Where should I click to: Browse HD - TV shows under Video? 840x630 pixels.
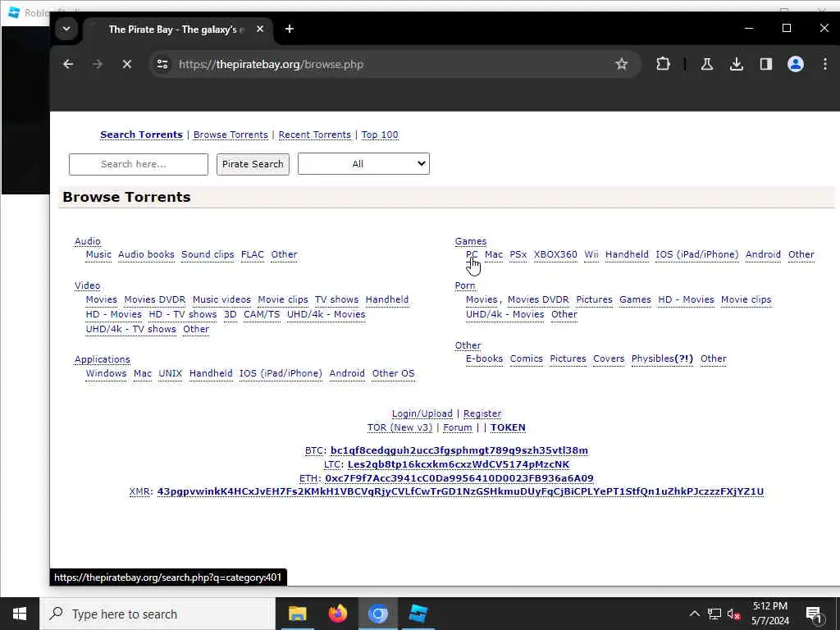183,314
